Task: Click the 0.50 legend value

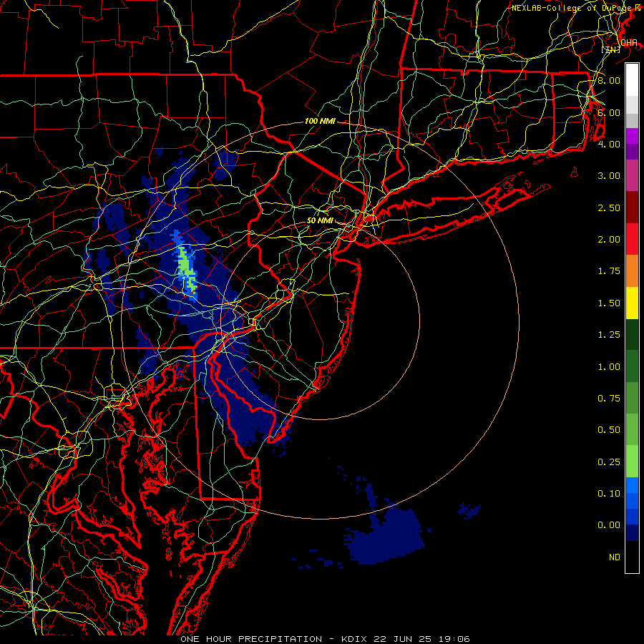Action: (609, 430)
